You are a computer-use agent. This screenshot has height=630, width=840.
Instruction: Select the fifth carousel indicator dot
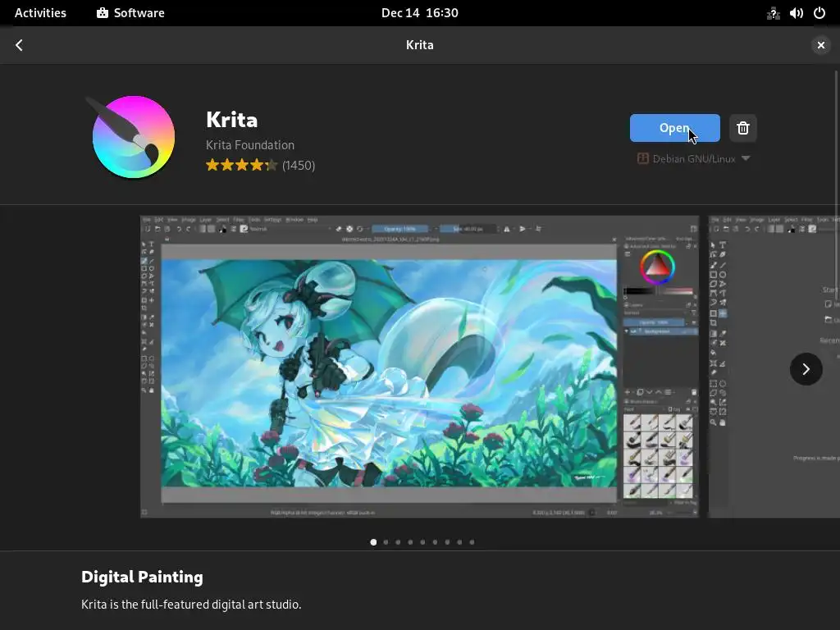(422, 542)
